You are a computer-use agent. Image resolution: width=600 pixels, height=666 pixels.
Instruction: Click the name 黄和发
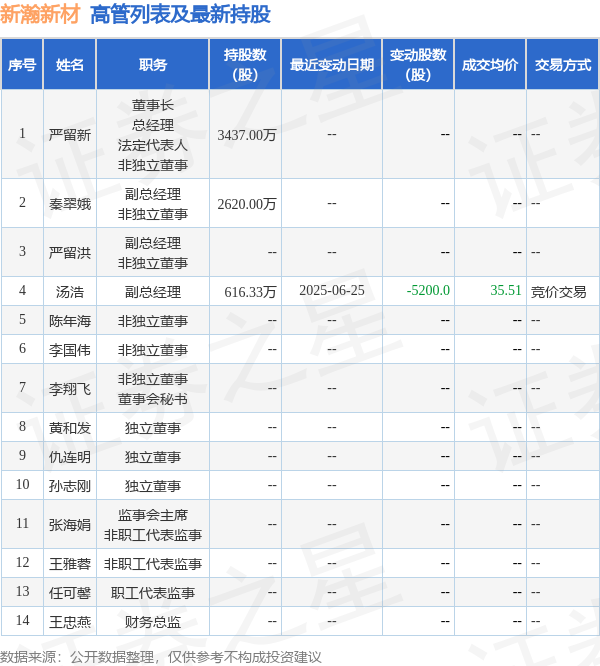[x=70, y=428]
